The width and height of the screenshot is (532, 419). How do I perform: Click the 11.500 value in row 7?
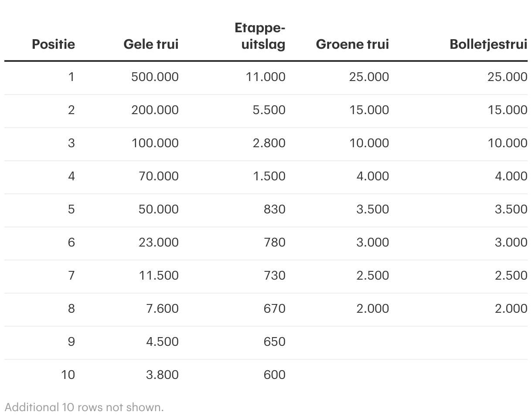159,275
